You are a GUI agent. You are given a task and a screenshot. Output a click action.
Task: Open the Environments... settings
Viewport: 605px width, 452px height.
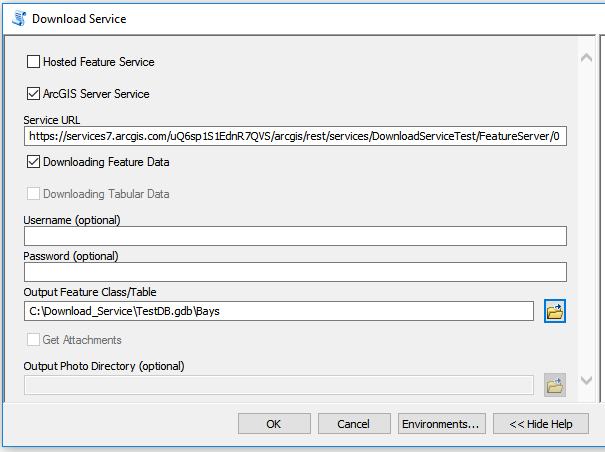click(441, 424)
